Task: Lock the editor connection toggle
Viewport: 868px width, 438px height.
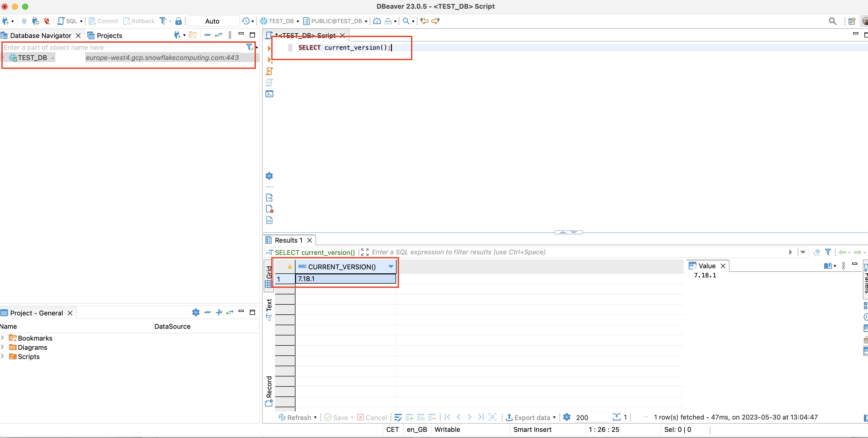Action: tap(179, 21)
